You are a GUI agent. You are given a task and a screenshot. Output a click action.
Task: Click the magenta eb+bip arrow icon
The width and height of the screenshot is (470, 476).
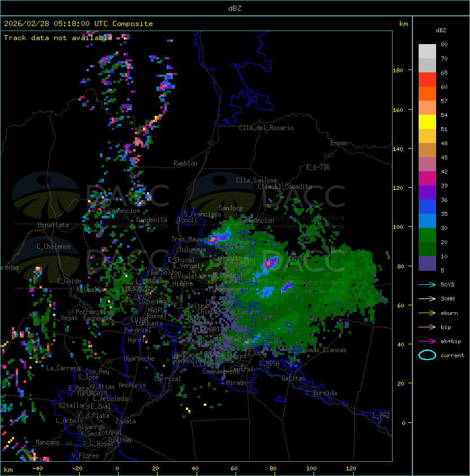[427, 341]
